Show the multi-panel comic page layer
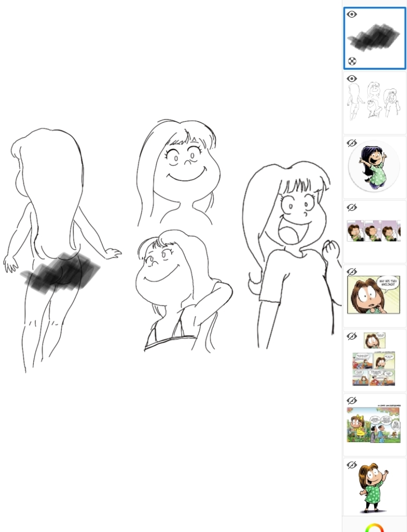Image resolution: width=407 pixels, height=532 pixels. click(352, 336)
